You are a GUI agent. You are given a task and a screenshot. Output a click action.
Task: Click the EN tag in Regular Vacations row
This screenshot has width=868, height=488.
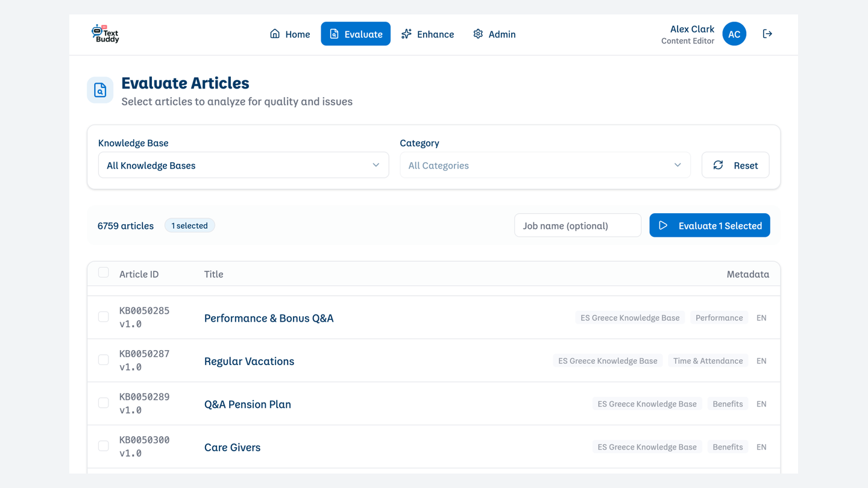(x=761, y=361)
